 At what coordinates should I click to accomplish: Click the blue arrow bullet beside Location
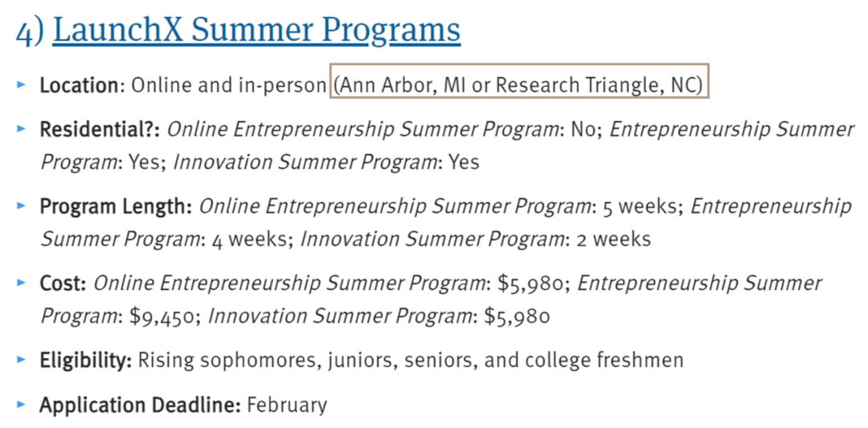tap(21, 84)
